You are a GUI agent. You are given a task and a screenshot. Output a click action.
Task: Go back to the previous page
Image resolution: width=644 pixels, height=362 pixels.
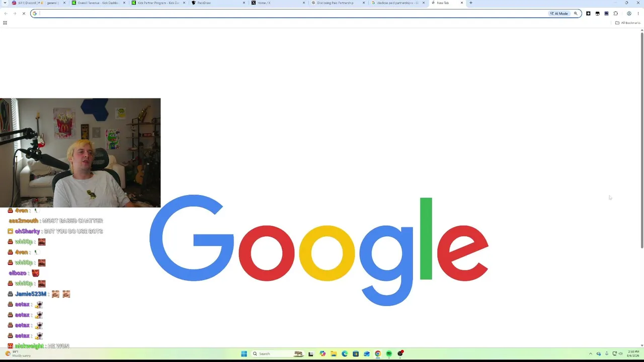[6, 14]
